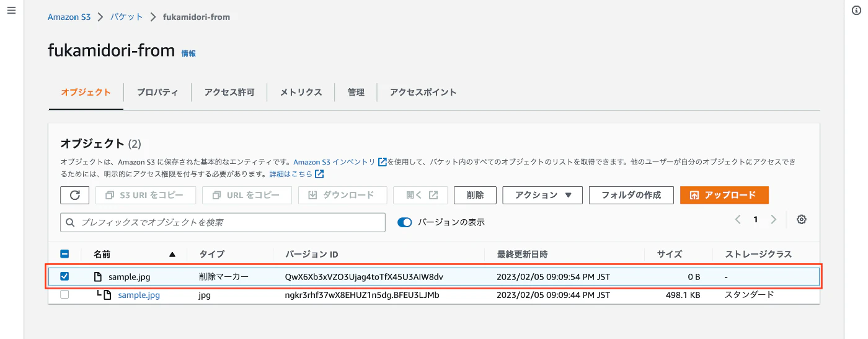Turn off バージョンの表示 toggle
This screenshot has width=868, height=339.
point(404,222)
